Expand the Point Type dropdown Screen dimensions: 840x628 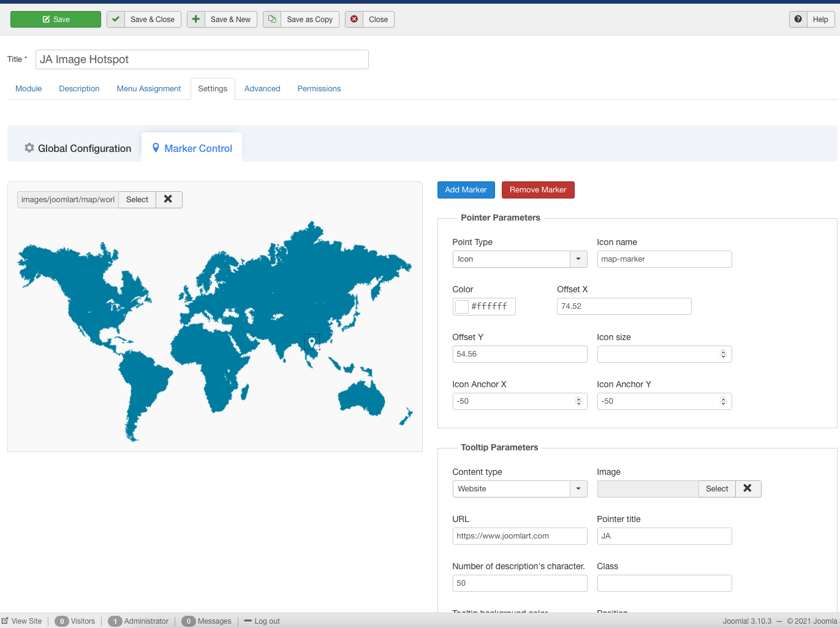pyautogui.click(x=578, y=259)
